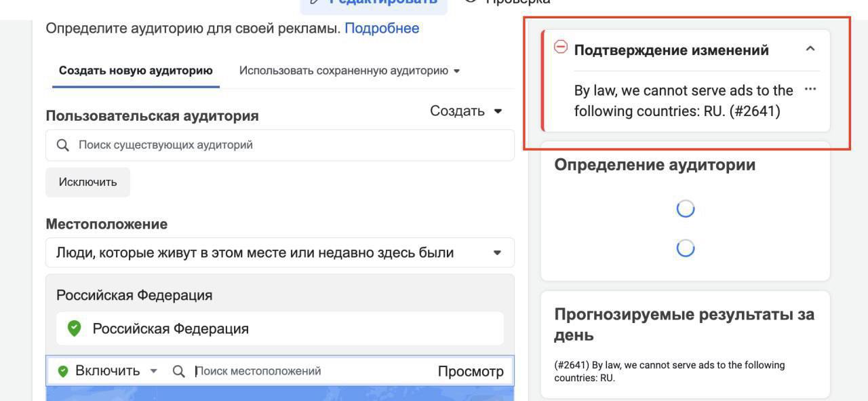Image resolution: width=868 pixels, height=401 pixels.
Task: Click the pencil Редактировать button at top
Action: (374, 2)
